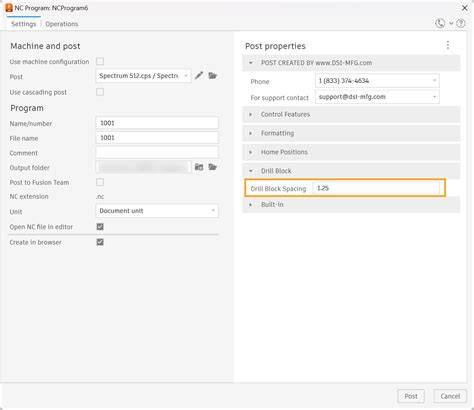Click the help question mark icon
474x410 pixels.
[461, 23]
